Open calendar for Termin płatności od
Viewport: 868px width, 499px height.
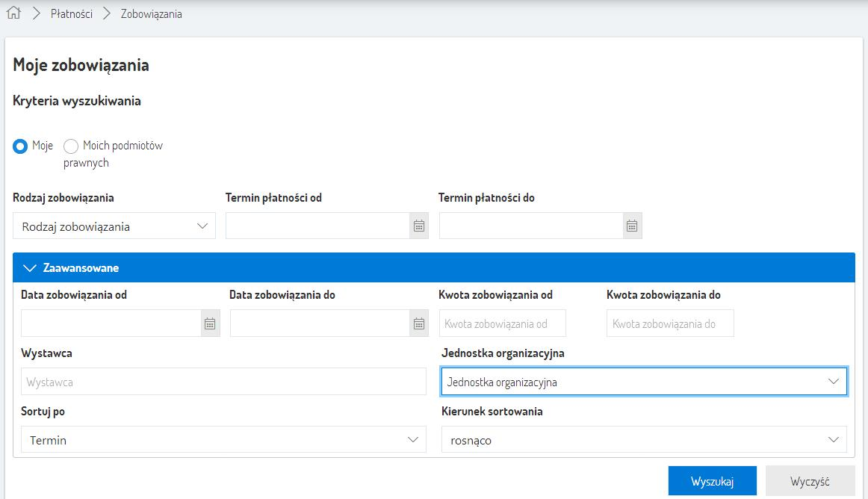coord(419,226)
